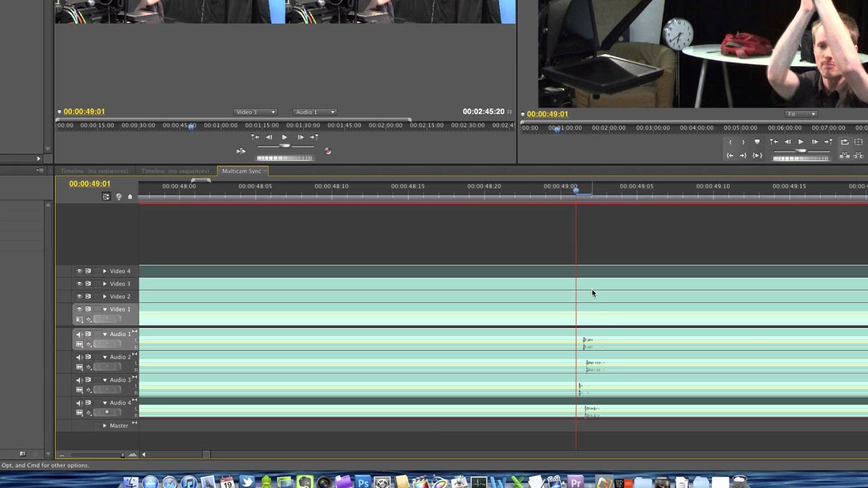Open Photoshop from the Dock
This screenshot has width=868, height=488.
[362, 482]
